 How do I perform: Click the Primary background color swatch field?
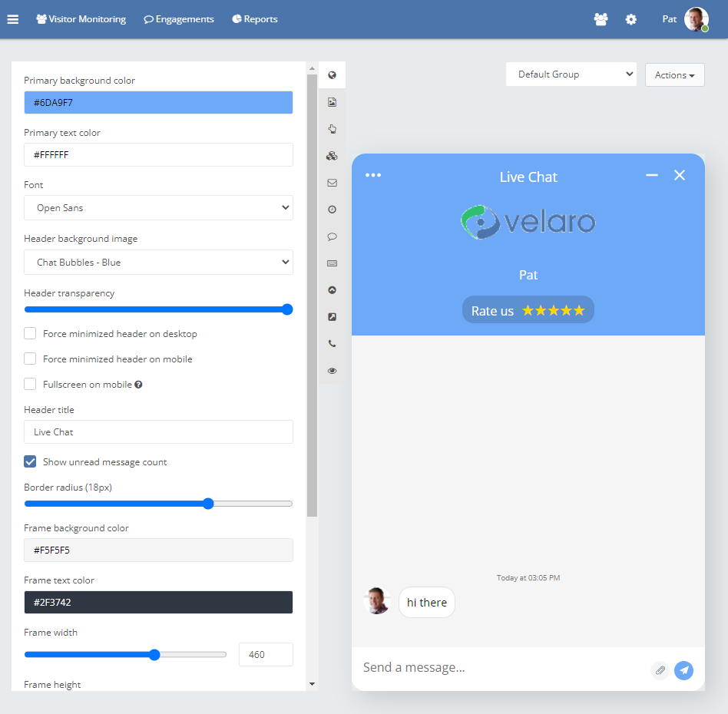(158, 102)
